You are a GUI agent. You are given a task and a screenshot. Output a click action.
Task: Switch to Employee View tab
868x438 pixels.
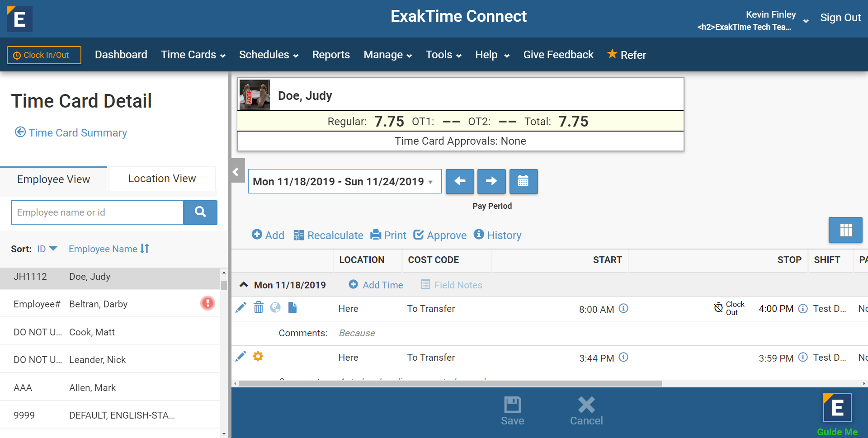pos(53,179)
